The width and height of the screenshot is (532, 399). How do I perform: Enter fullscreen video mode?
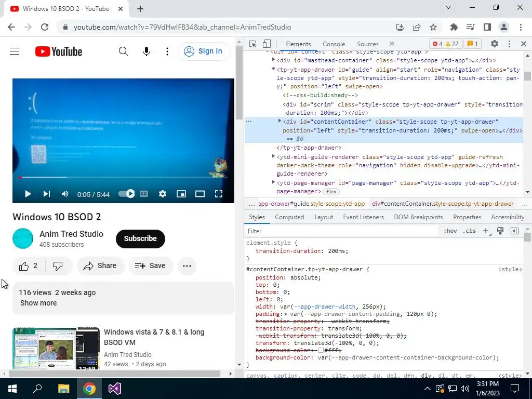point(219,194)
